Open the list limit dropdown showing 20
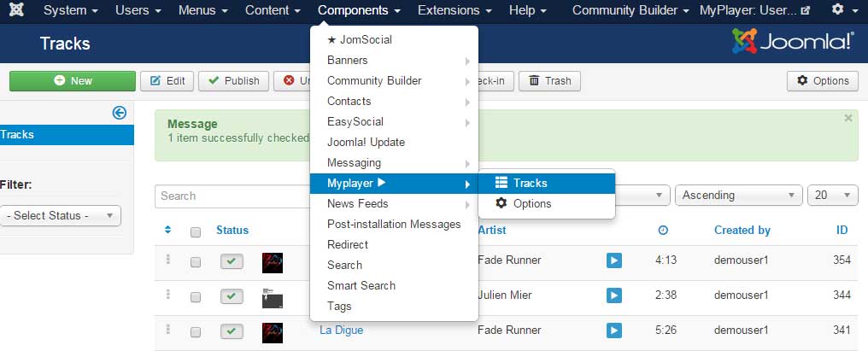The height and width of the screenshot is (351, 868). [x=833, y=195]
